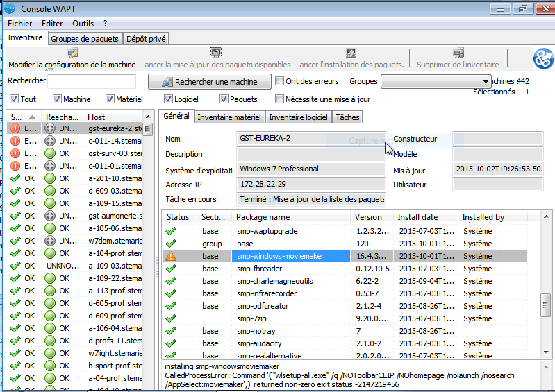This screenshot has height=392, width=555.
Task: Click the WAPT logo icon in toolbar
Action: click(x=543, y=58)
